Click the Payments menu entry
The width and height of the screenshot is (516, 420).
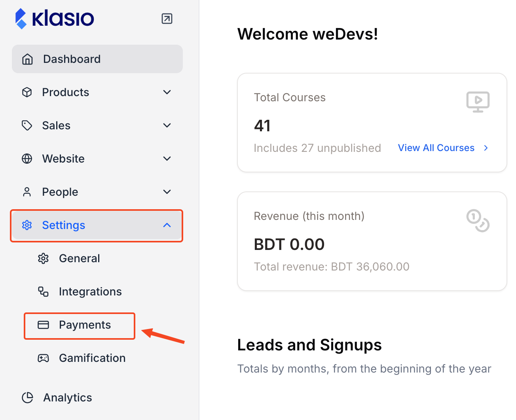click(85, 325)
